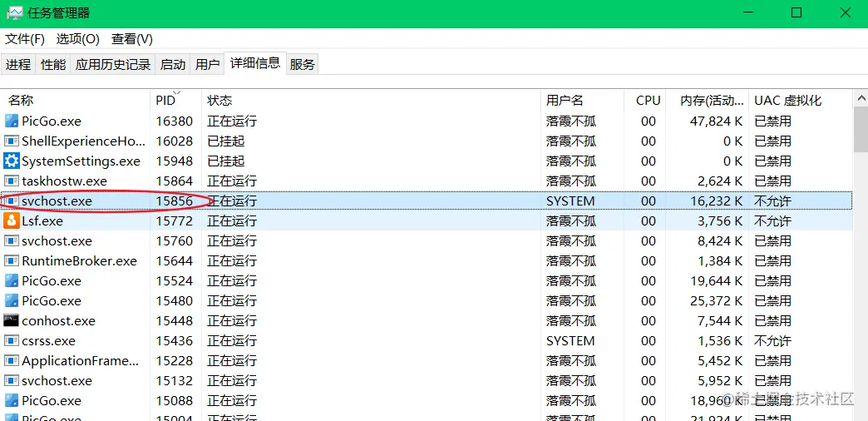Click the RuntimeBroker.exe process icon
This screenshot has width=868, height=421.
[x=11, y=261]
